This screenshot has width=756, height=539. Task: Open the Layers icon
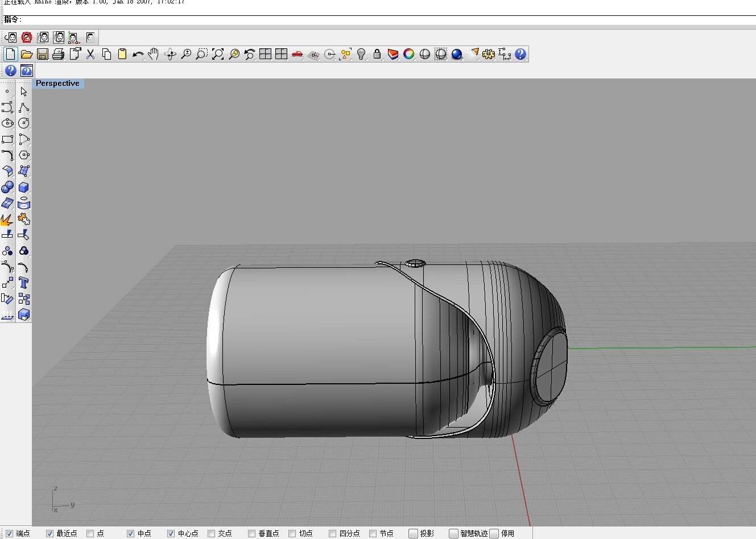tap(393, 54)
